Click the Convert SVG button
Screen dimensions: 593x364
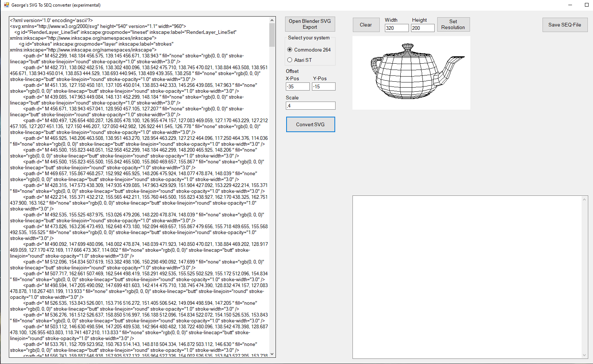310,124
